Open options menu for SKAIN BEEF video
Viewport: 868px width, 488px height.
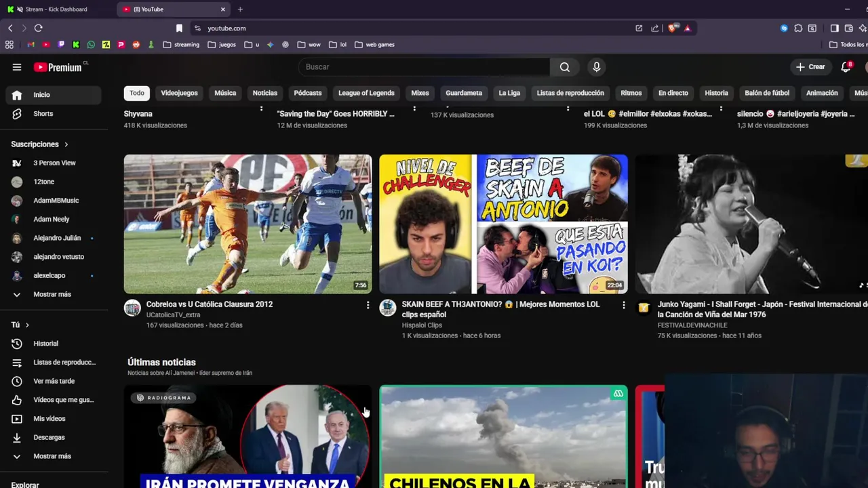coord(624,305)
